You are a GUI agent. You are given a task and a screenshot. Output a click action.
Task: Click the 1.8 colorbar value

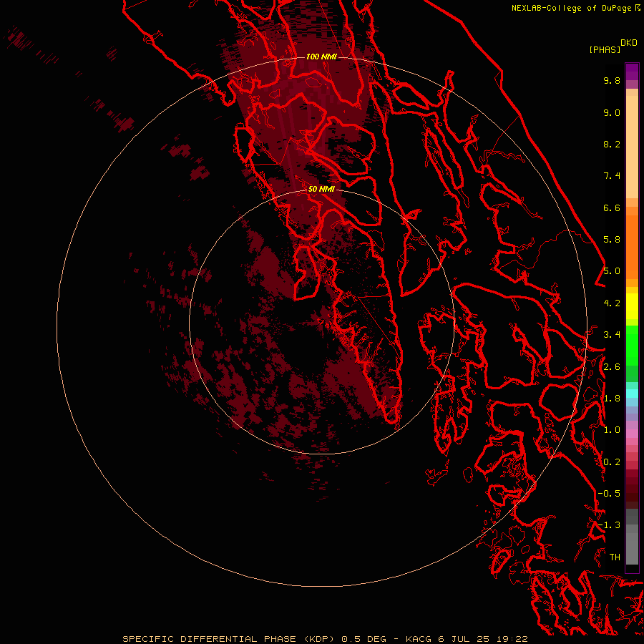tap(612, 399)
